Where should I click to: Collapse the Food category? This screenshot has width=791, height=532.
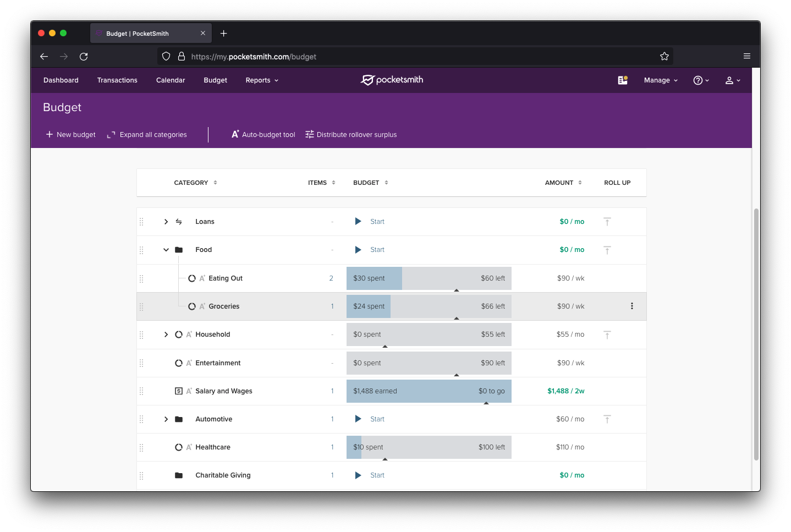click(166, 249)
